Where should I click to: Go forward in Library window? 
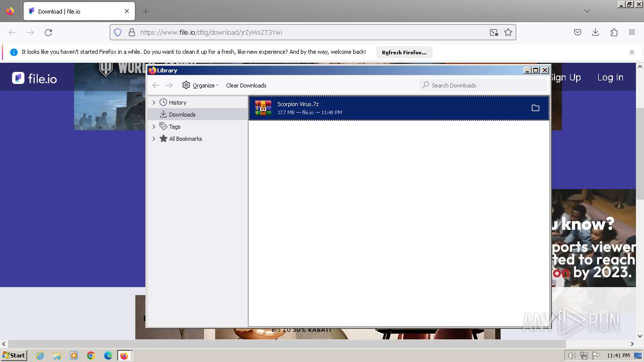(169, 85)
